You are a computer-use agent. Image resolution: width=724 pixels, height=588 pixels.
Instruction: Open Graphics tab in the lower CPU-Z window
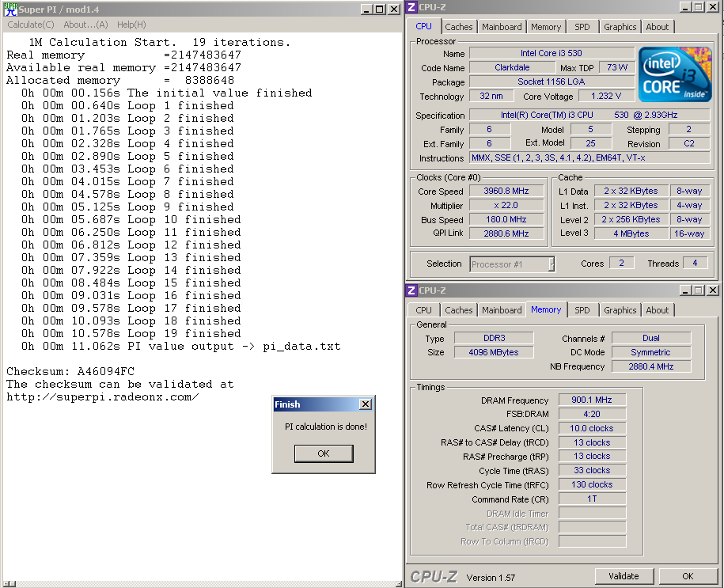click(x=620, y=310)
